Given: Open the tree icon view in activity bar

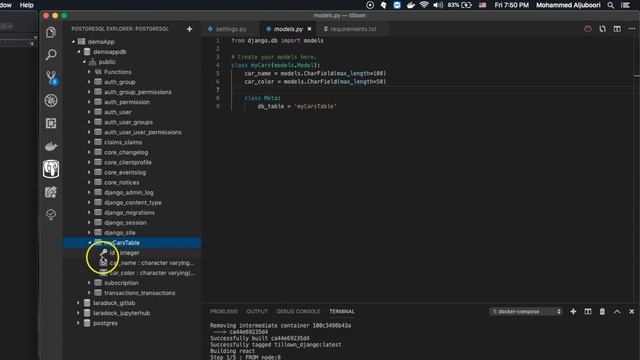Looking at the screenshot, I should 51,215.
